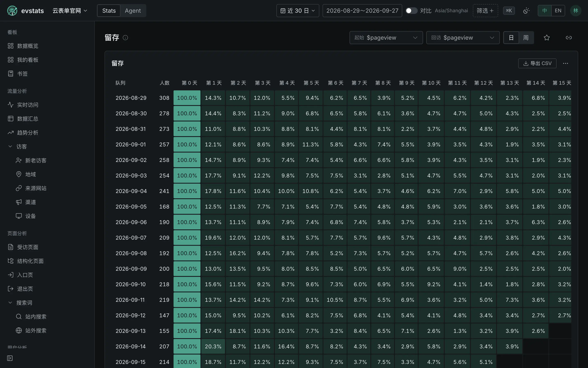Switch language to 中

545,11
